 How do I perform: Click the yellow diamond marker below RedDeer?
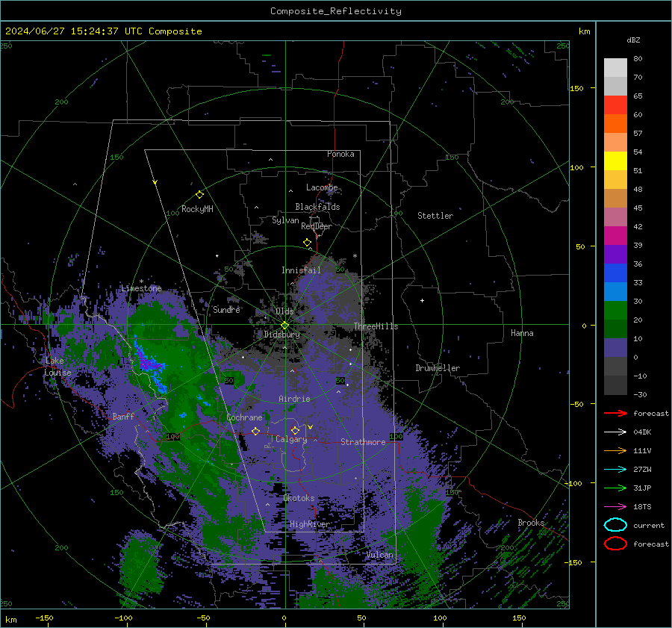click(x=307, y=243)
